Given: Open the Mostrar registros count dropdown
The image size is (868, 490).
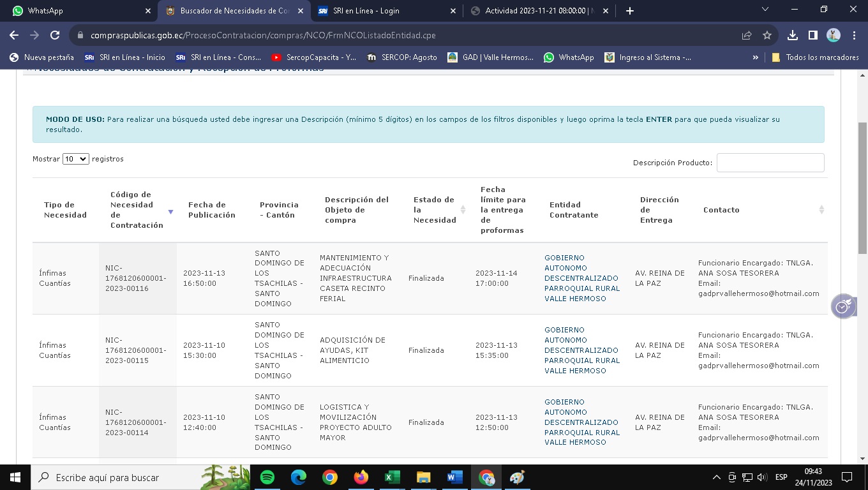Looking at the screenshot, I should tap(75, 159).
